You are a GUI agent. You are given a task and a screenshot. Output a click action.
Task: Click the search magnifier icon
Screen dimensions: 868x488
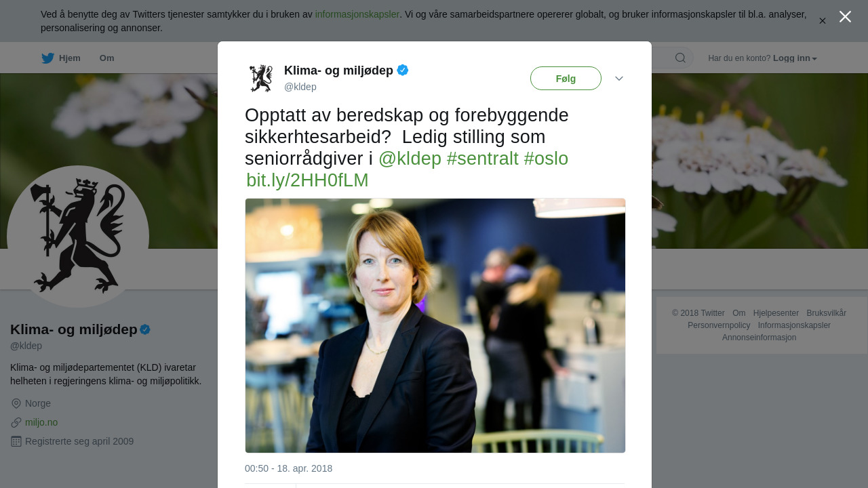pyautogui.click(x=680, y=58)
